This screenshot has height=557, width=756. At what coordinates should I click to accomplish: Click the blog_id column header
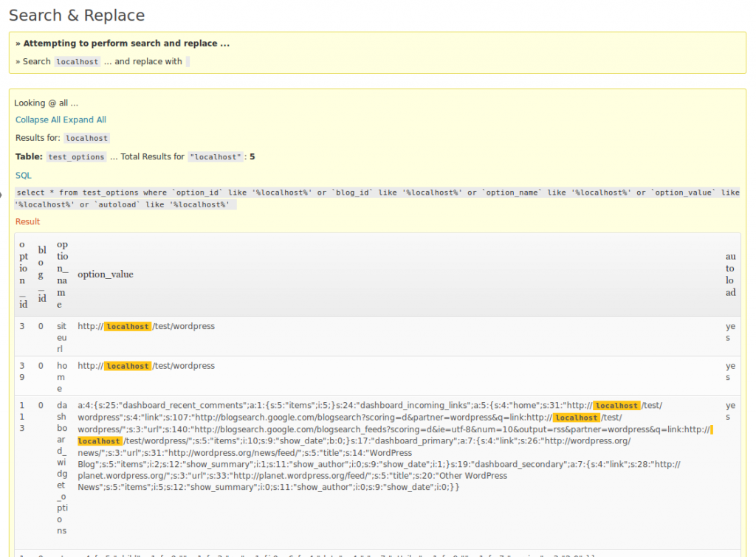click(x=42, y=274)
